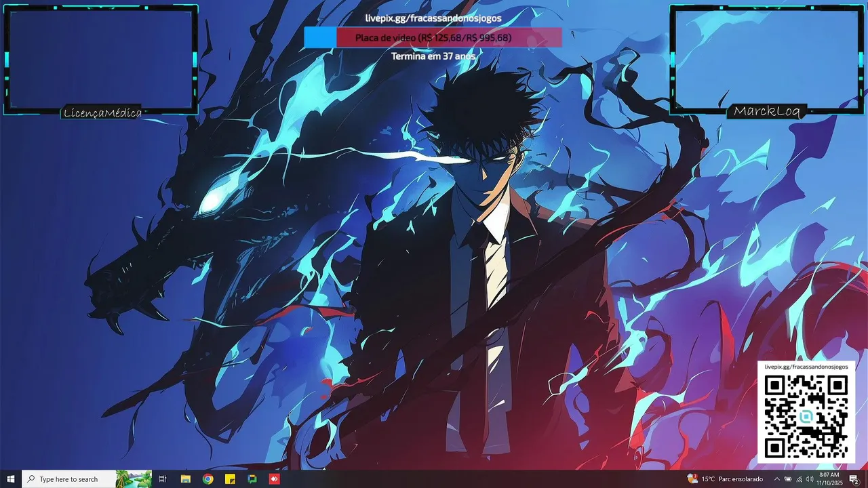Open Task View from the taskbar
This screenshot has height=488, width=868.
pos(163,479)
